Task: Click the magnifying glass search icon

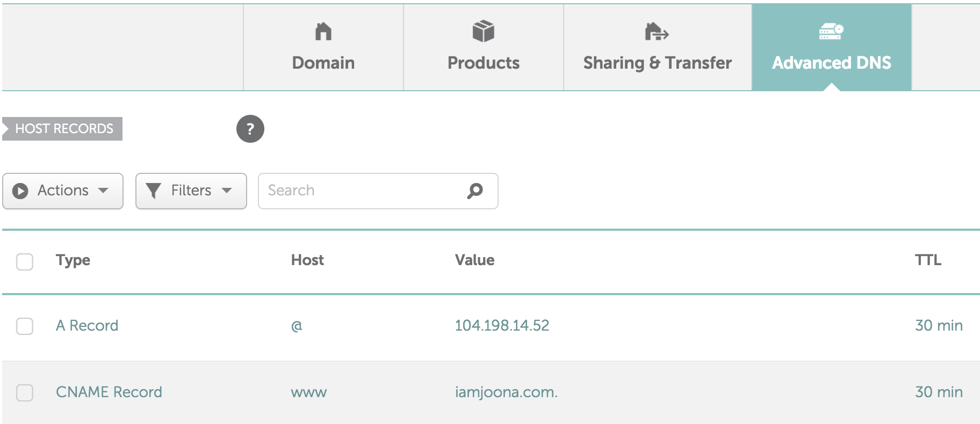Action: pos(475,191)
